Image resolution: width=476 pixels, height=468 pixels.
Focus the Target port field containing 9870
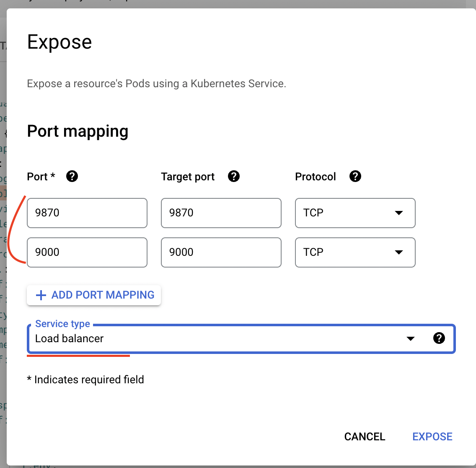221,213
